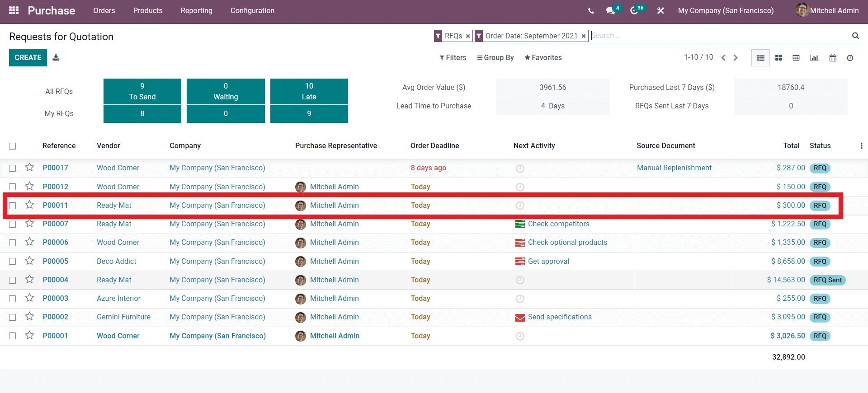The height and width of the screenshot is (393, 868).
Task: Switch to pivot table view
Action: pos(796,58)
